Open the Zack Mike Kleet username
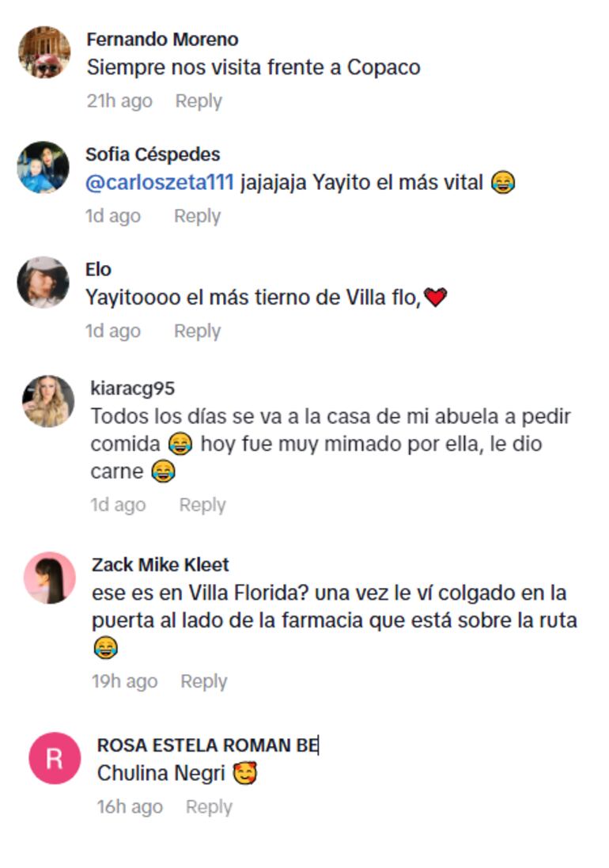The image size is (609, 868). 161,565
